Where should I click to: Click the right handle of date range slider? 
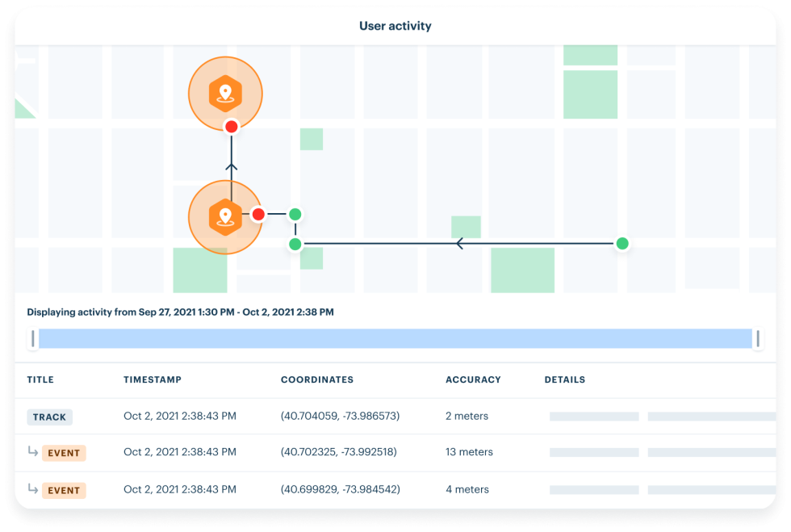click(758, 338)
